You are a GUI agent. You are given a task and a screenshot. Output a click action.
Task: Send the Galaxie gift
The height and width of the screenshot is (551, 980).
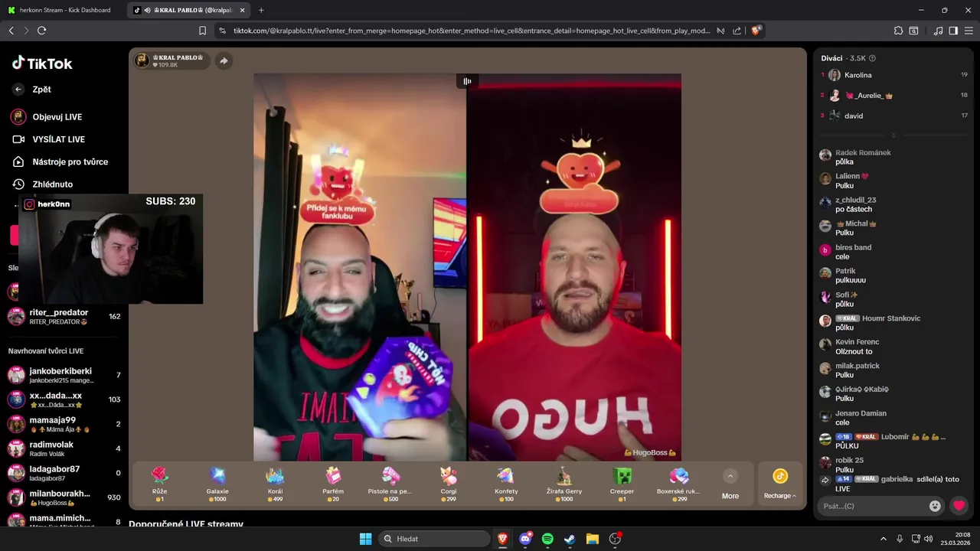(x=217, y=484)
